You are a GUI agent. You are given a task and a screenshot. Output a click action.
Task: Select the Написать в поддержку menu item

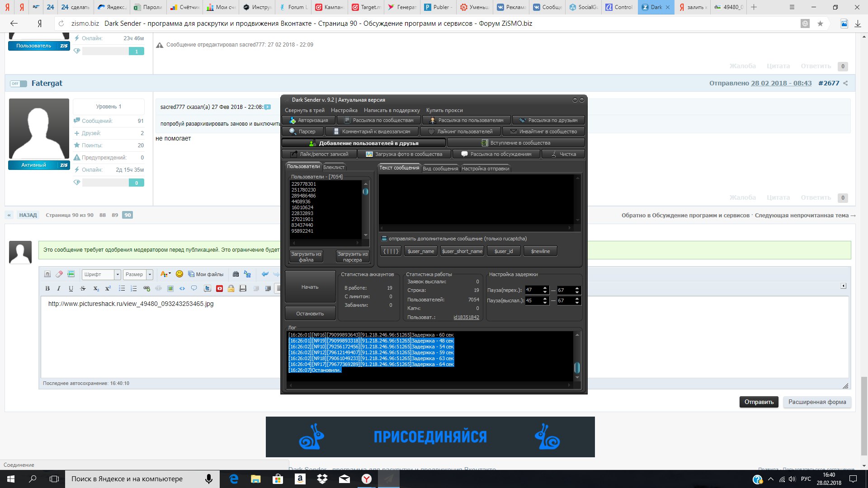coord(392,110)
